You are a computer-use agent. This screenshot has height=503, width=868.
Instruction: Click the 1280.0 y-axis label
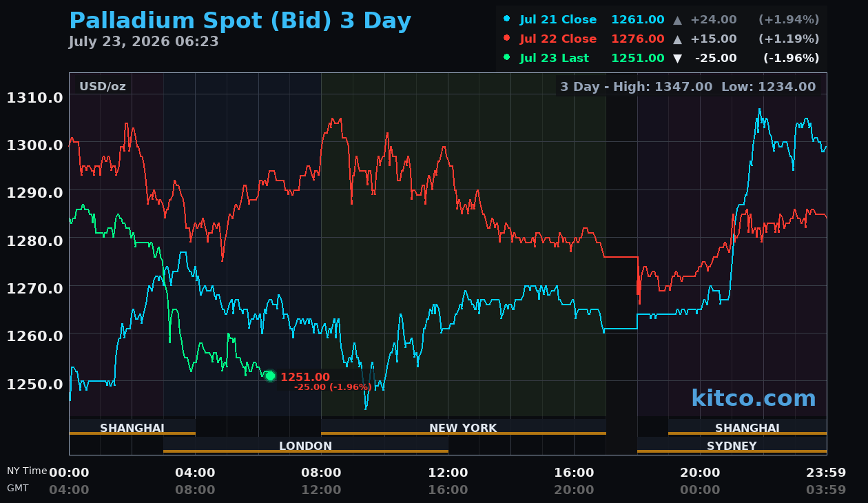tap(34, 240)
